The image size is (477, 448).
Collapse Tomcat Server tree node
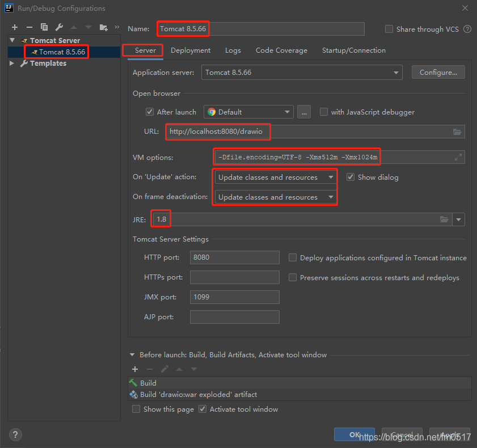point(12,40)
